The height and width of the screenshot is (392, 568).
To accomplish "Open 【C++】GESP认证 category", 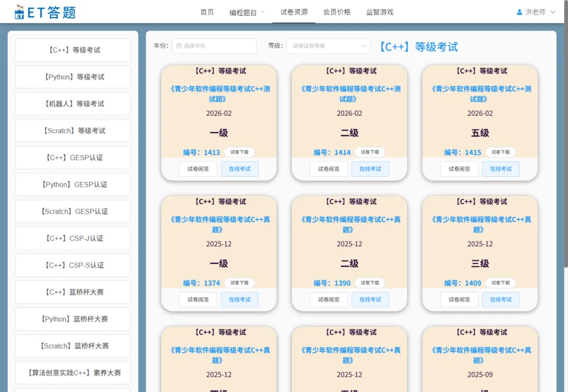I will click(73, 157).
